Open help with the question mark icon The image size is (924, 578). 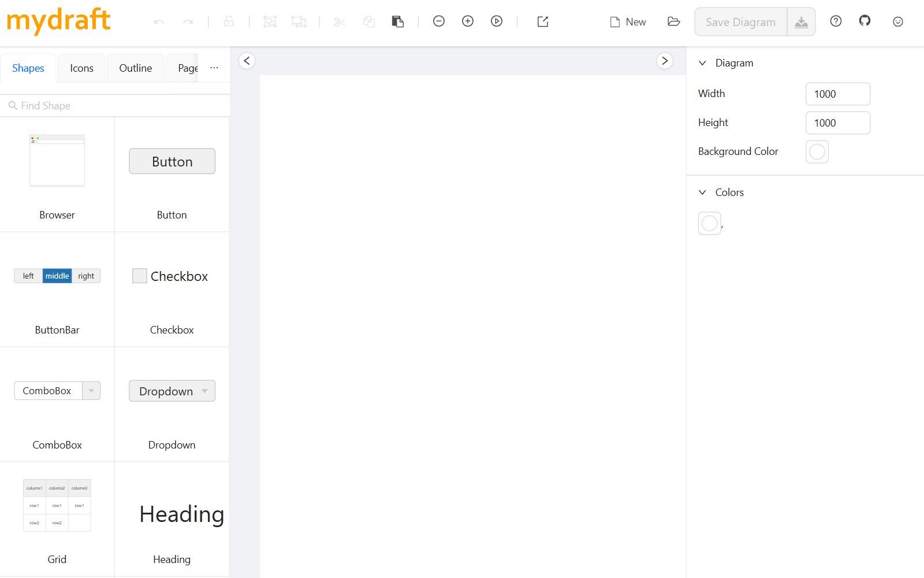[836, 21]
